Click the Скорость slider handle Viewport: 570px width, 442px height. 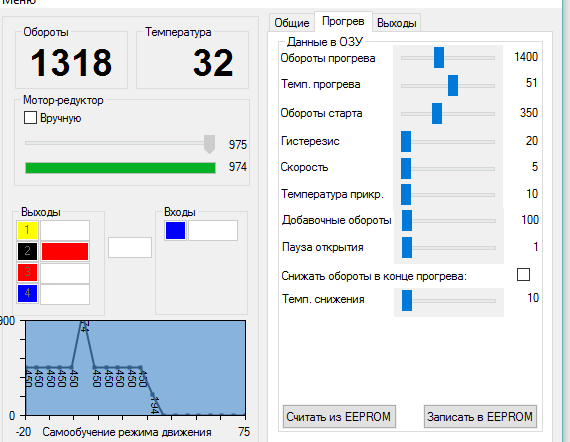tap(406, 168)
